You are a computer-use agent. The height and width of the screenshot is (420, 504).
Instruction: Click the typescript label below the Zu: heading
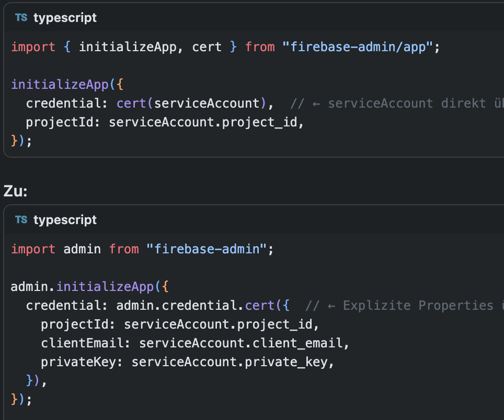pos(65,220)
